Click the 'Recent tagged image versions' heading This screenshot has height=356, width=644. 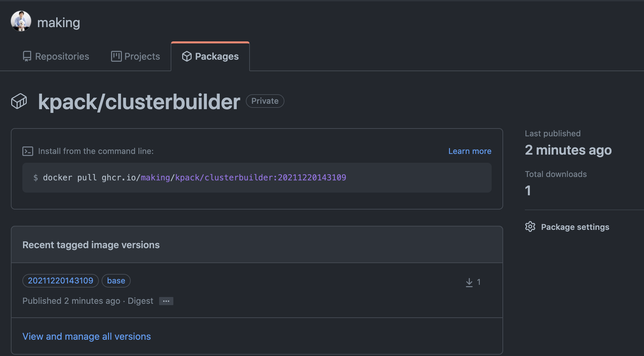tap(91, 245)
